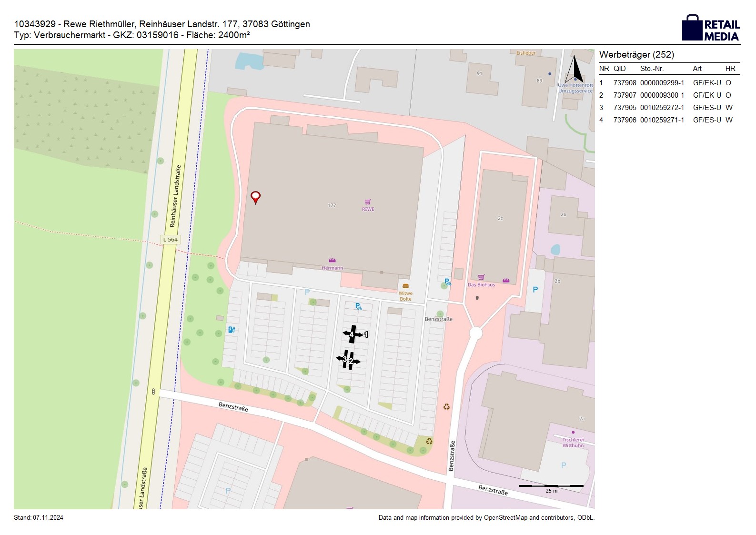Click the Das Biohaus shopping cart icon
The height and width of the screenshot is (535, 756).
point(481,277)
